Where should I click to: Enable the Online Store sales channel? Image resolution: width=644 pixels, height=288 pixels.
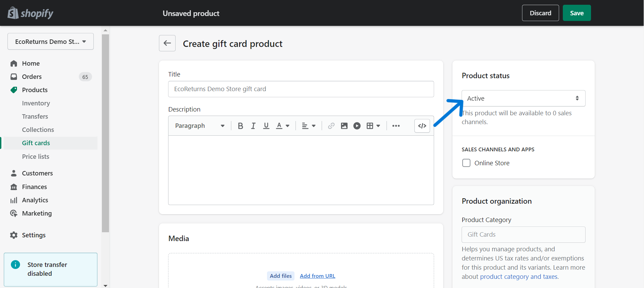[466, 163]
